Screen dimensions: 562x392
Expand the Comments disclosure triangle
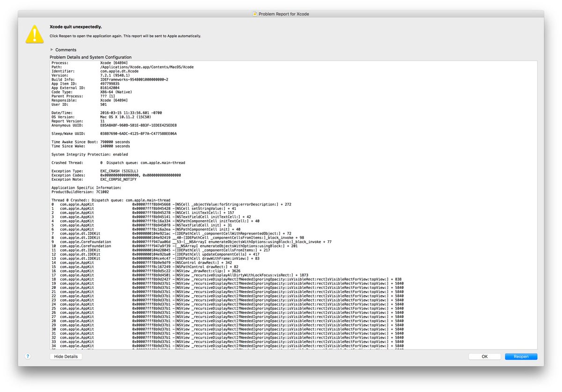[x=52, y=50]
